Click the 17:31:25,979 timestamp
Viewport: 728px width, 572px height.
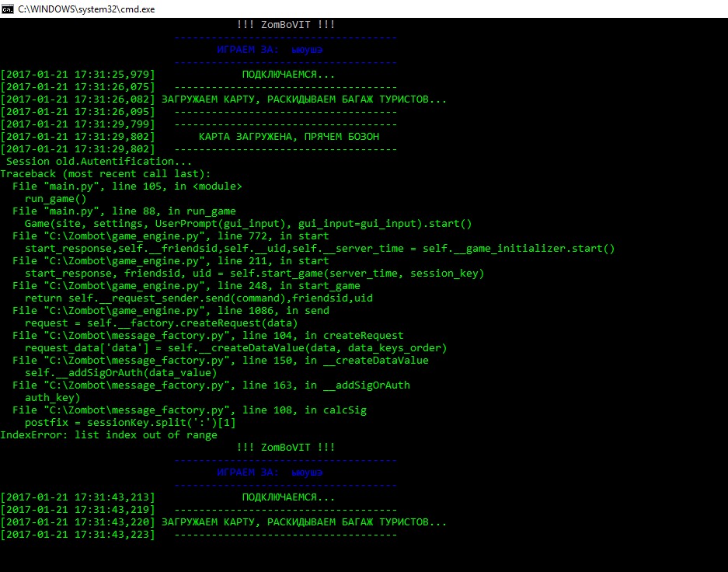click(x=78, y=75)
